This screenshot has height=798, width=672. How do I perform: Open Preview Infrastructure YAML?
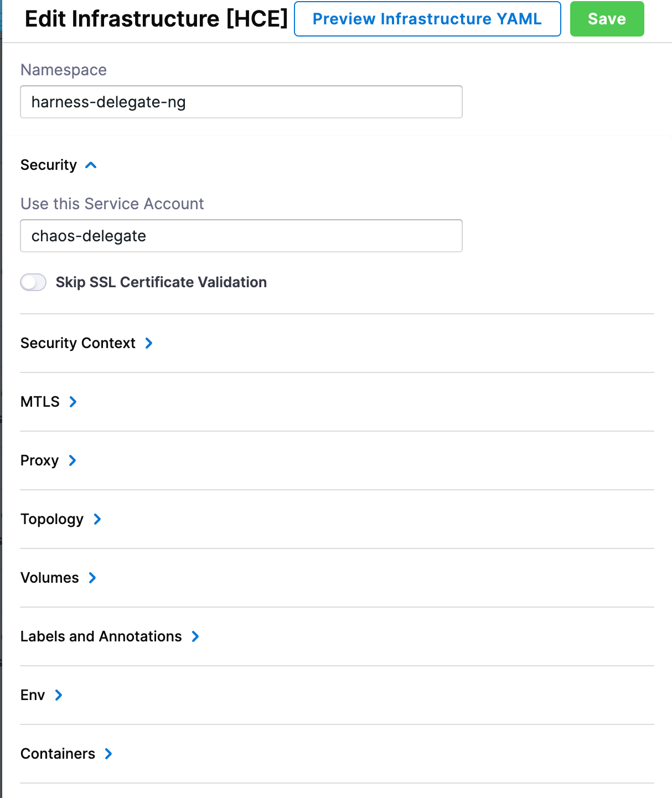tap(427, 19)
